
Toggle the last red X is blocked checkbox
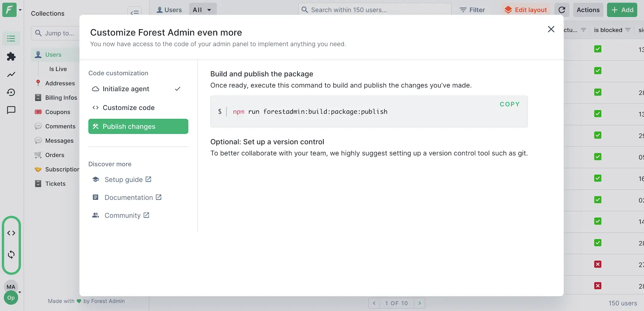pos(598,286)
